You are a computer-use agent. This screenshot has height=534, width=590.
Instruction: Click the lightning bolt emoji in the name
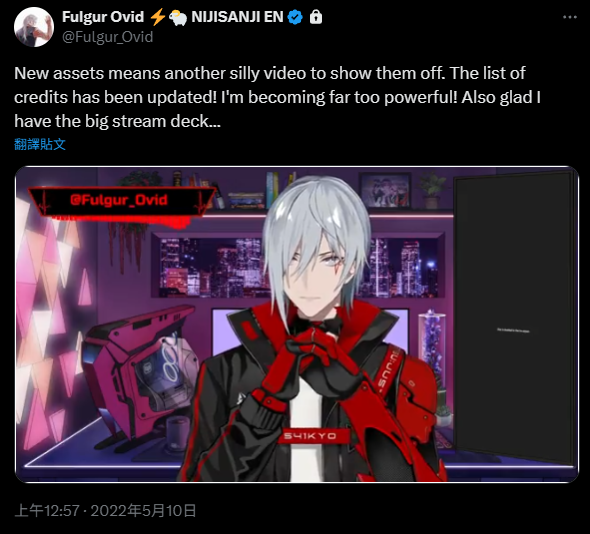coord(158,17)
